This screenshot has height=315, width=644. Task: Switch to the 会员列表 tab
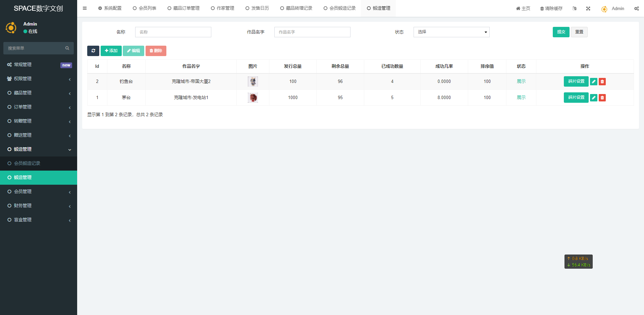click(x=145, y=8)
